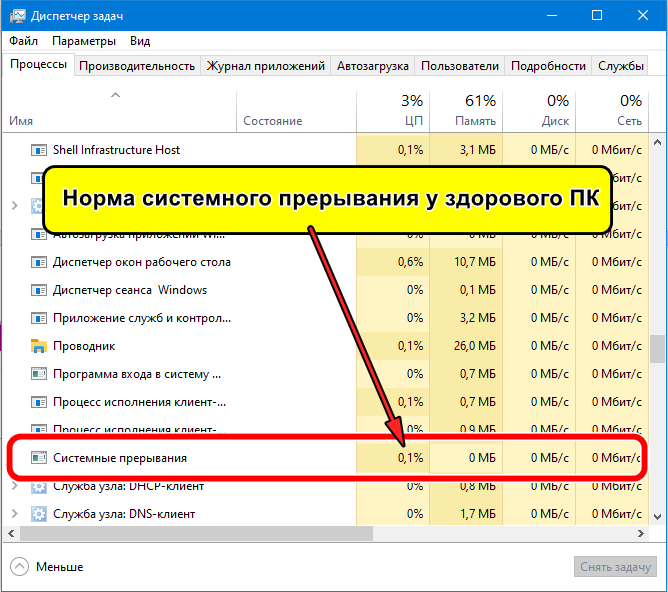Viewport: 668px width, 592px height.
Task: Select the Диспетчер окон рабочего стола row
Action: [x=326, y=262]
